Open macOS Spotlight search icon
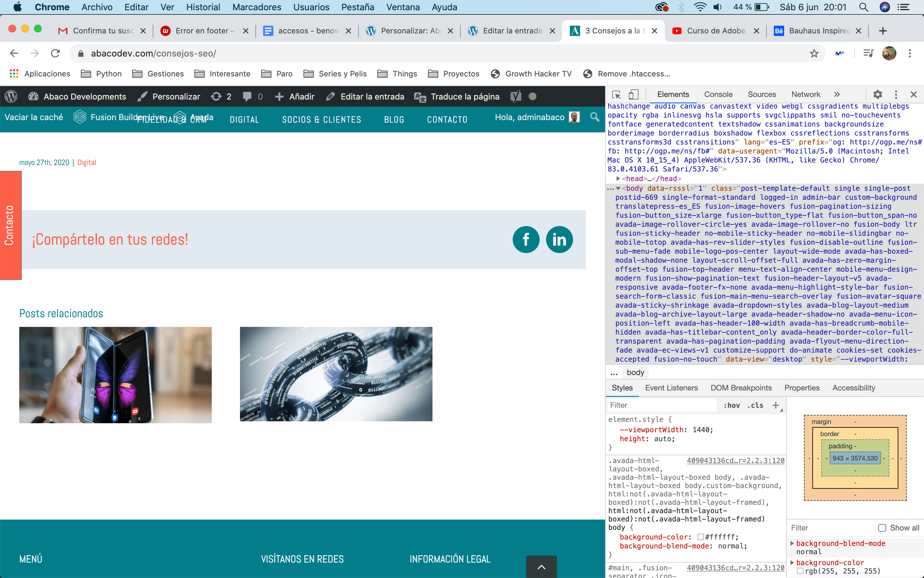924x578 pixels. click(x=864, y=7)
